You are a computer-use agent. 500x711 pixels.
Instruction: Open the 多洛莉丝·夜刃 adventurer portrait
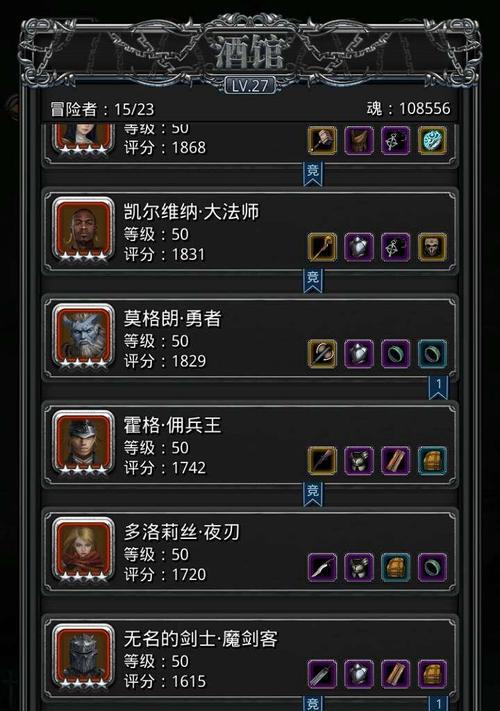coord(83,549)
